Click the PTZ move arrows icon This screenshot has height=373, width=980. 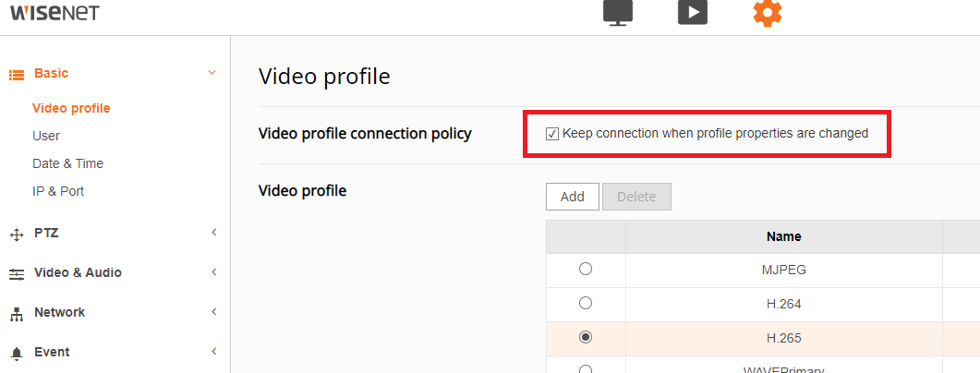(16, 234)
